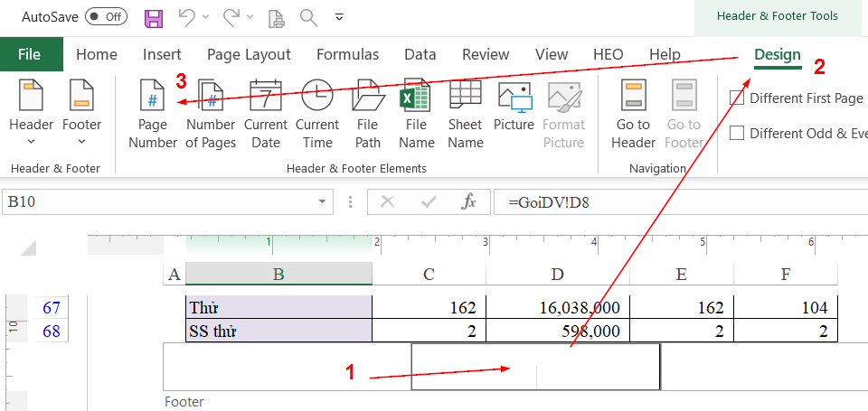The height and width of the screenshot is (411, 868).
Task: Open the File menu
Action: click(x=30, y=55)
